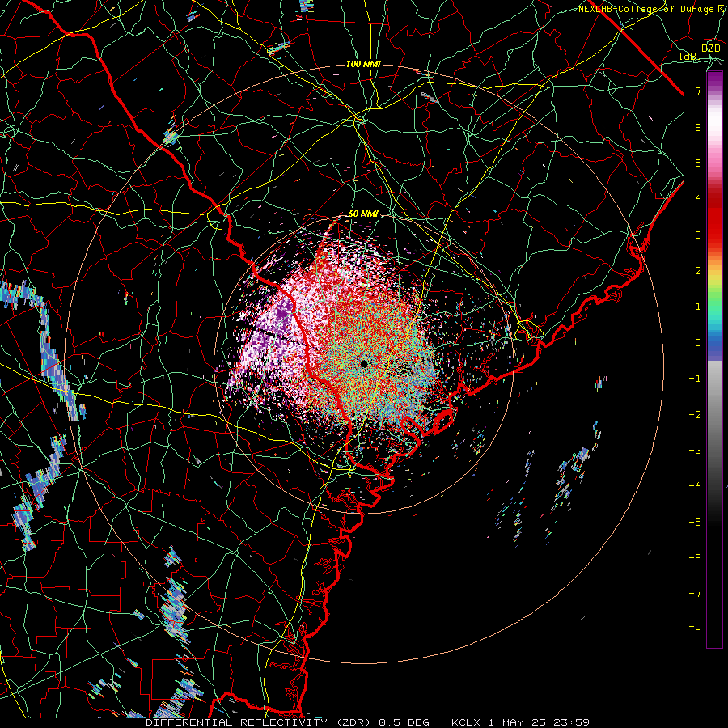Screen dimensions: 728x728
Task: Click the -3 value on the color scale
Action: click(695, 451)
